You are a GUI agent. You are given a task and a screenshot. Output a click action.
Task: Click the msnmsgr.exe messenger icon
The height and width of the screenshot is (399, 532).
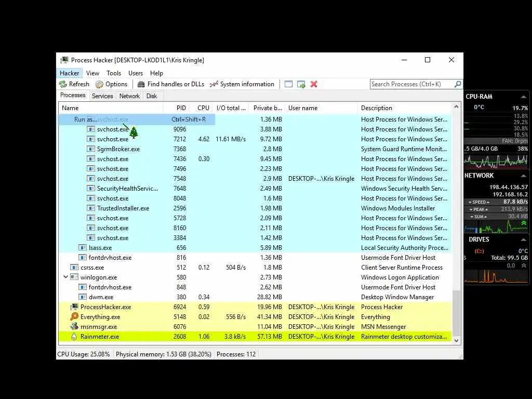pyautogui.click(x=74, y=326)
